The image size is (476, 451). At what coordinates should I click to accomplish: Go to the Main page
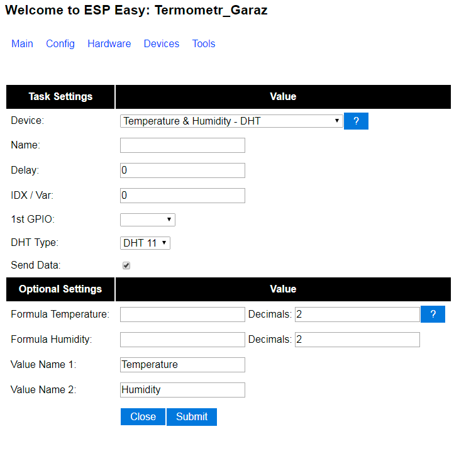pyautogui.click(x=22, y=44)
